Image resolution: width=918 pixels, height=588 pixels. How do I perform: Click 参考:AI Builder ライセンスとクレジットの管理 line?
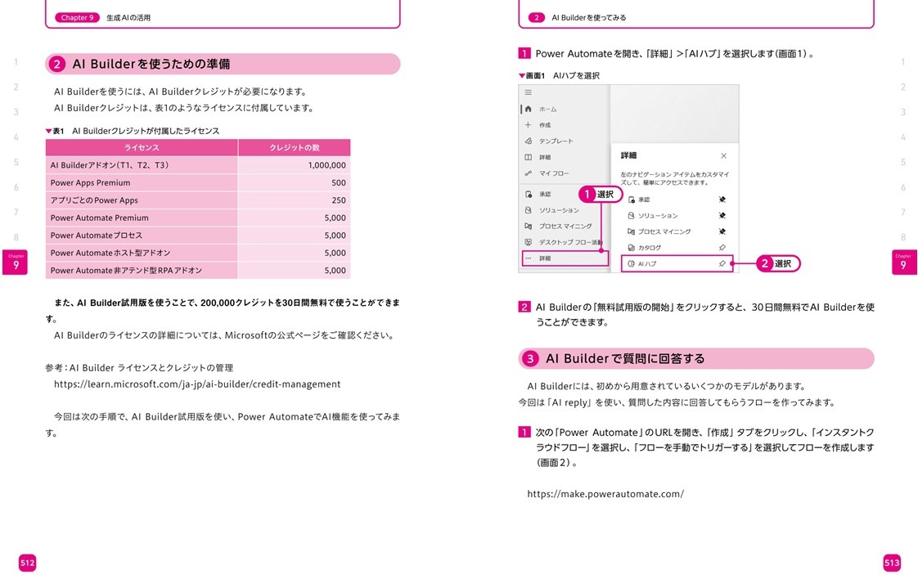(139, 368)
